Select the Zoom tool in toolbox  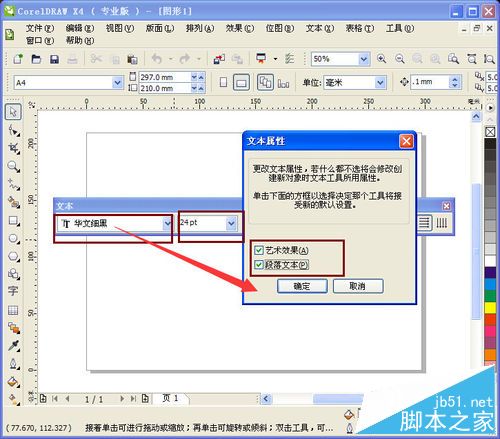tap(14, 166)
